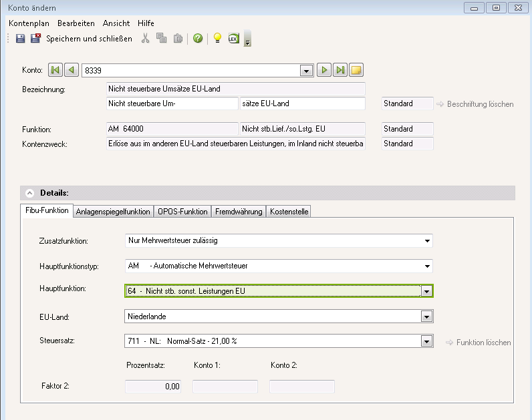Click the Faktor 2 Konto 2 field
This screenshot has width=532, height=420.
302,387
